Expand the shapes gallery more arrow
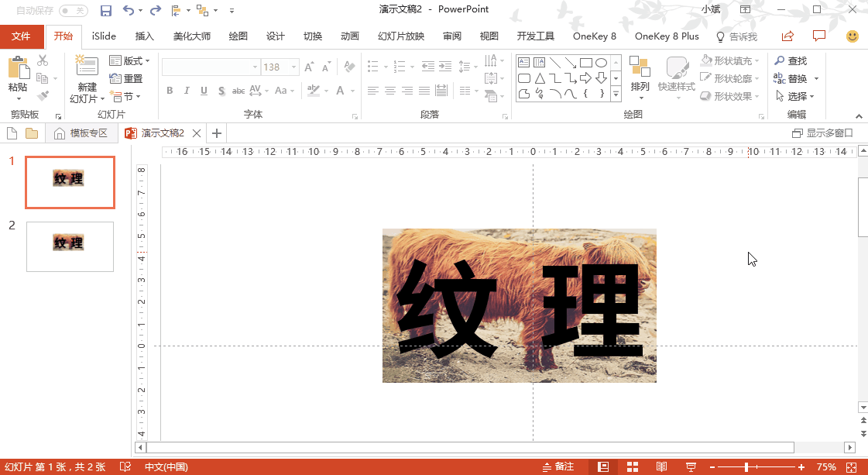868x475 pixels. coord(616,94)
